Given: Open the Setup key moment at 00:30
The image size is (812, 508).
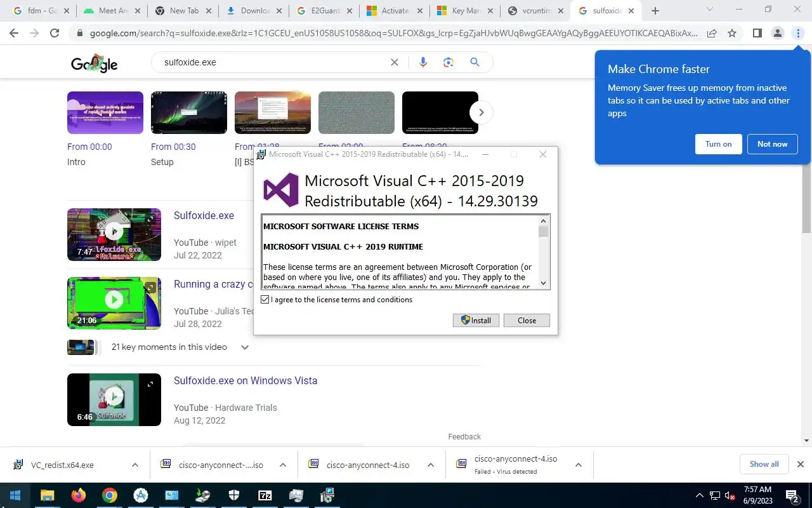Looking at the screenshot, I should click(x=189, y=112).
